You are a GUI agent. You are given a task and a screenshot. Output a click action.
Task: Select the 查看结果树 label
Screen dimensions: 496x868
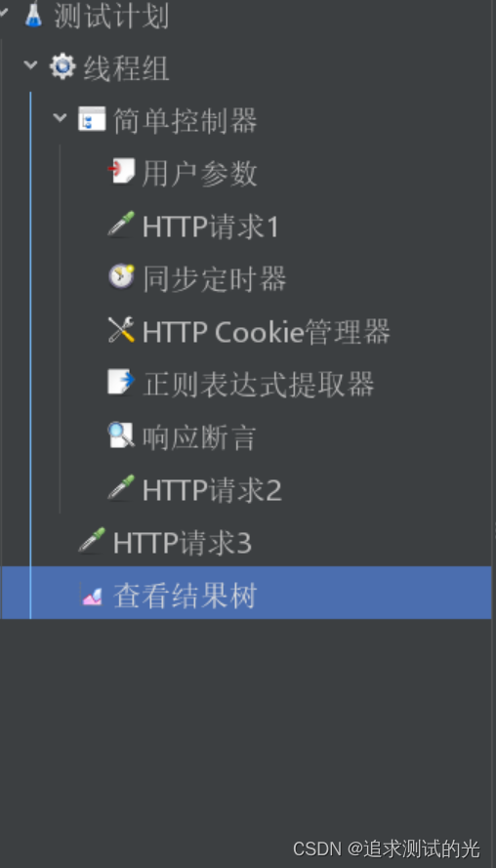(x=185, y=596)
